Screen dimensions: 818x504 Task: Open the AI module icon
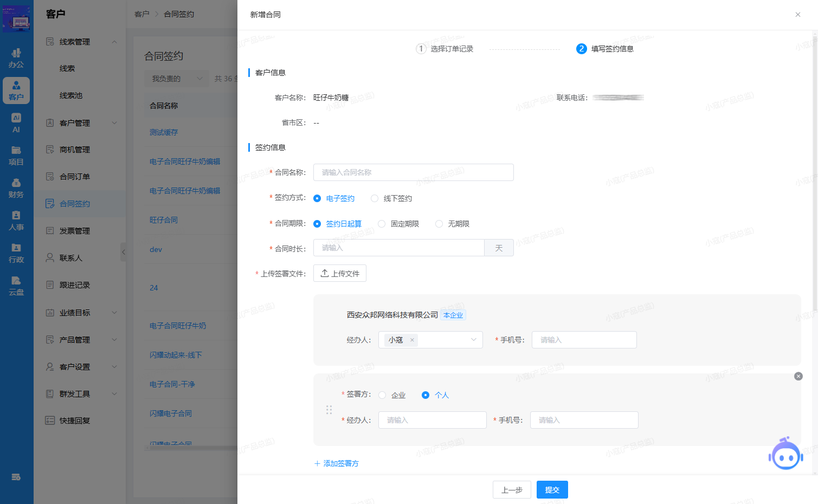(16, 122)
